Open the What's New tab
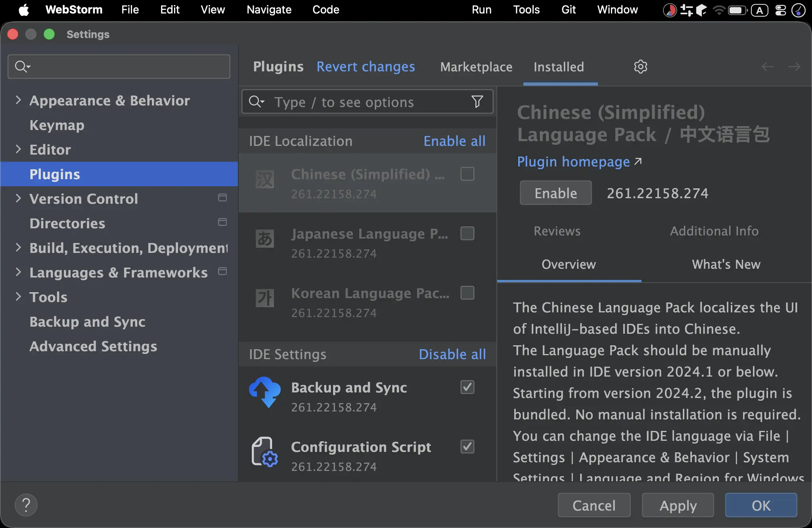 726,264
